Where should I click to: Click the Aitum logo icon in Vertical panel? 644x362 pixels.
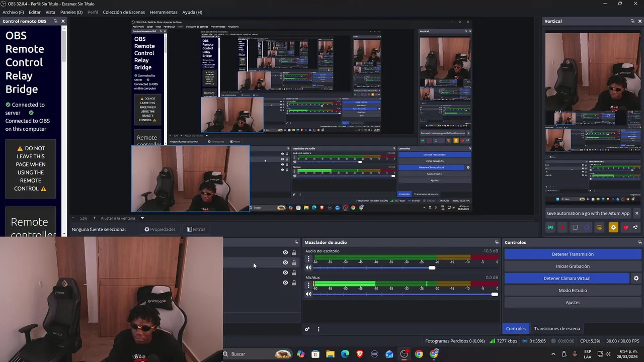pyautogui.click(x=635, y=227)
